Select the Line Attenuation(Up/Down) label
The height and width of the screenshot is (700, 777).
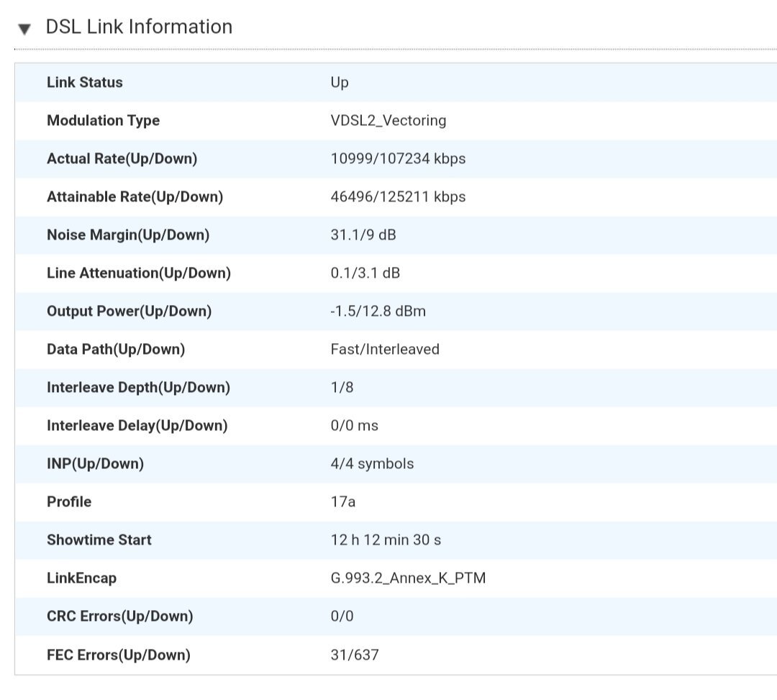(x=139, y=273)
